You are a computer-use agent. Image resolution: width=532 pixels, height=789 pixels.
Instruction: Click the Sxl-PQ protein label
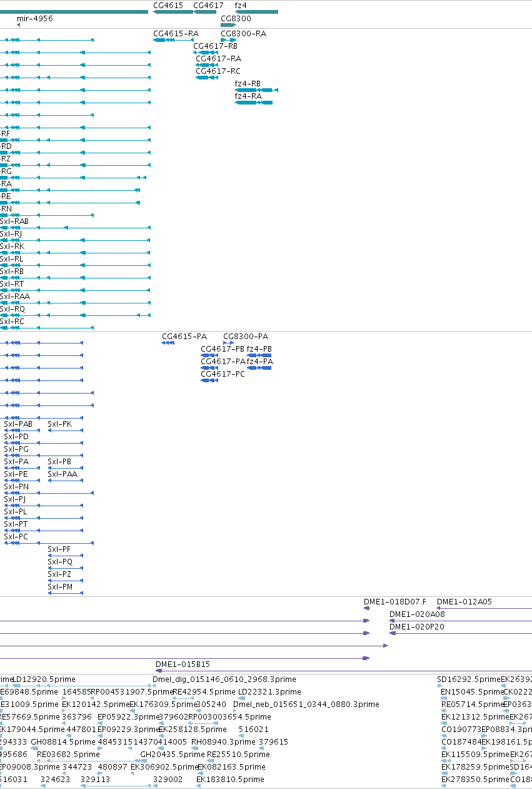click(x=60, y=561)
